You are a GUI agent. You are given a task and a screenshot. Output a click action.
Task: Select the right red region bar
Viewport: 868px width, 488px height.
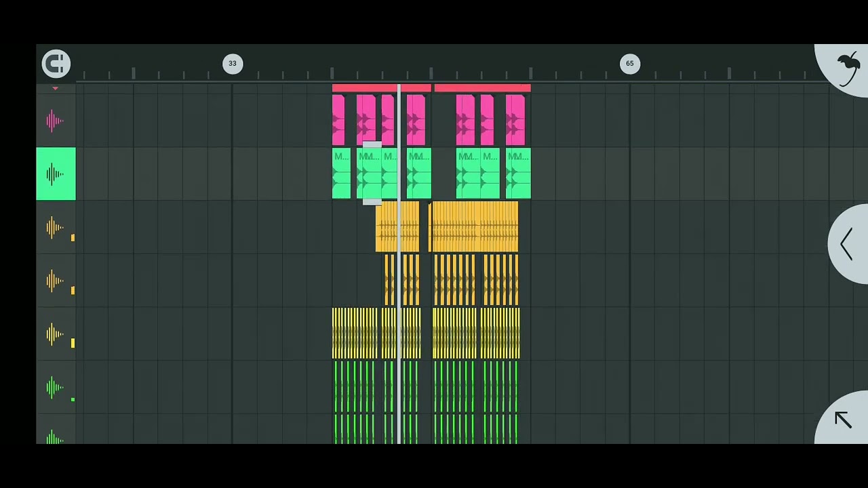tap(483, 88)
